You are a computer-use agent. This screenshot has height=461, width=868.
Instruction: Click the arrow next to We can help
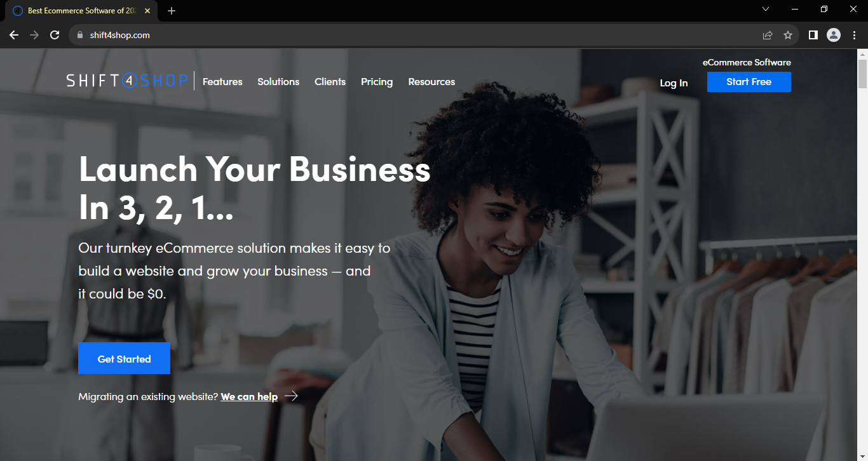(291, 396)
